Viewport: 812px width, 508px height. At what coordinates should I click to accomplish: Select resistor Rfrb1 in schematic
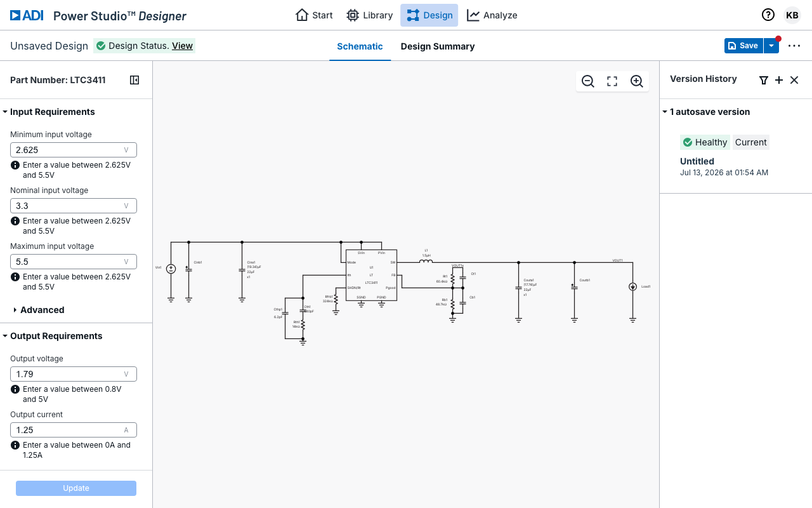(336, 298)
